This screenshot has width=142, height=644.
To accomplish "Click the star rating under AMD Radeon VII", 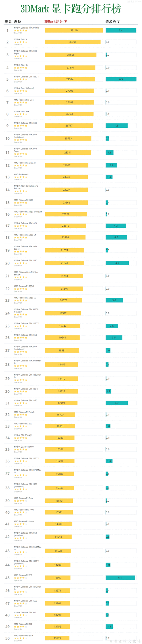I will tap(21, 177).
